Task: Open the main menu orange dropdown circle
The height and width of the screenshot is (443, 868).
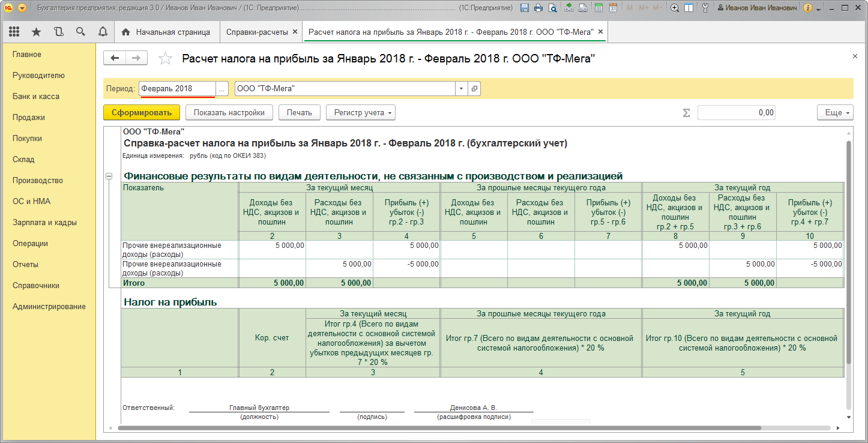Action: [x=22, y=8]
